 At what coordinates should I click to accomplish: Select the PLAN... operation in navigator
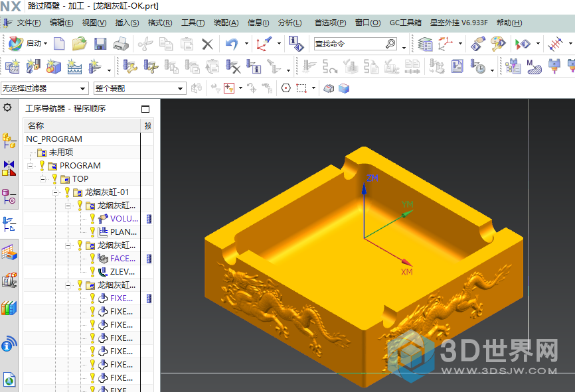pyautogui.click(x=123, y=232)
